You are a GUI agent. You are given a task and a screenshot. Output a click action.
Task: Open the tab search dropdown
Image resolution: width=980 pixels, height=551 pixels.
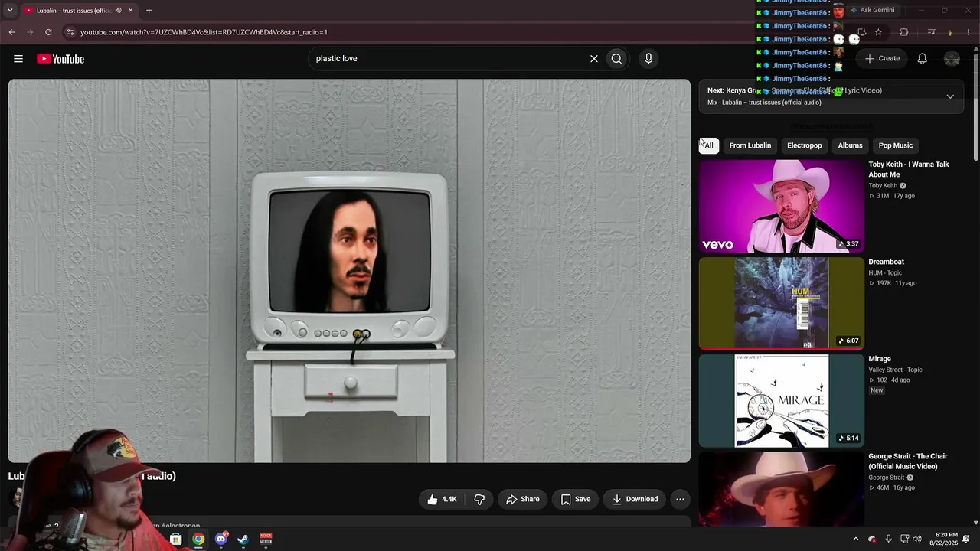[x=9, y=11]
